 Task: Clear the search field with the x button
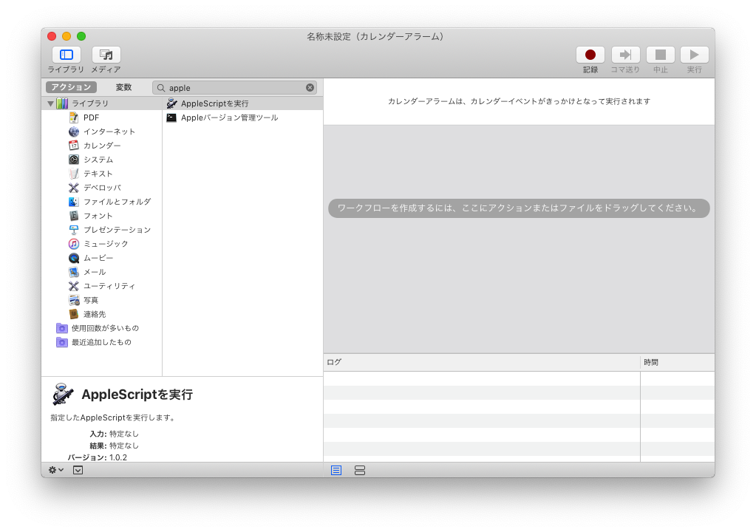(310, 88)
